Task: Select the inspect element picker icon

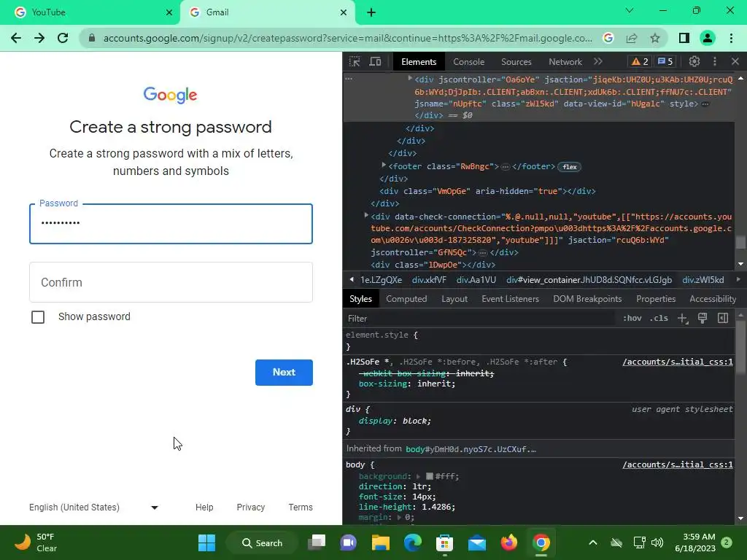Action: [355, 61]
